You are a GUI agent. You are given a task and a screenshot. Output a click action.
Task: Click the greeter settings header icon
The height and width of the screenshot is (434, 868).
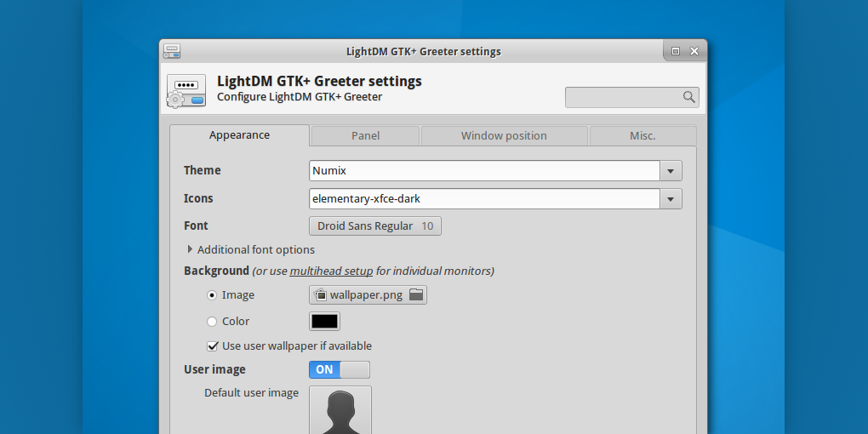pyautogui.click(x=186, y=91)
